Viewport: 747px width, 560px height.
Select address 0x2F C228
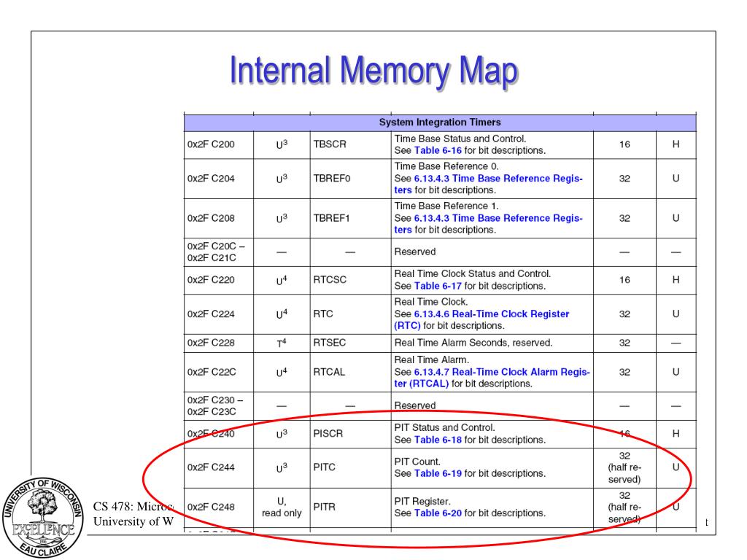pyautogui.click(x=211, y=343)
